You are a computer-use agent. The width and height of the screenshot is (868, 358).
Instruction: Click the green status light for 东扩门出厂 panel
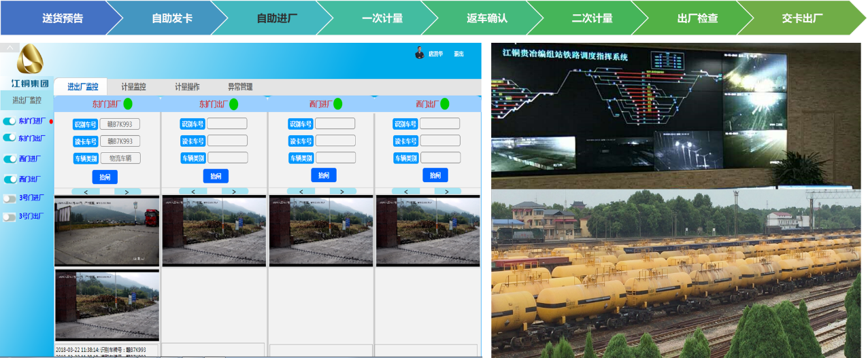pos(233,104)
